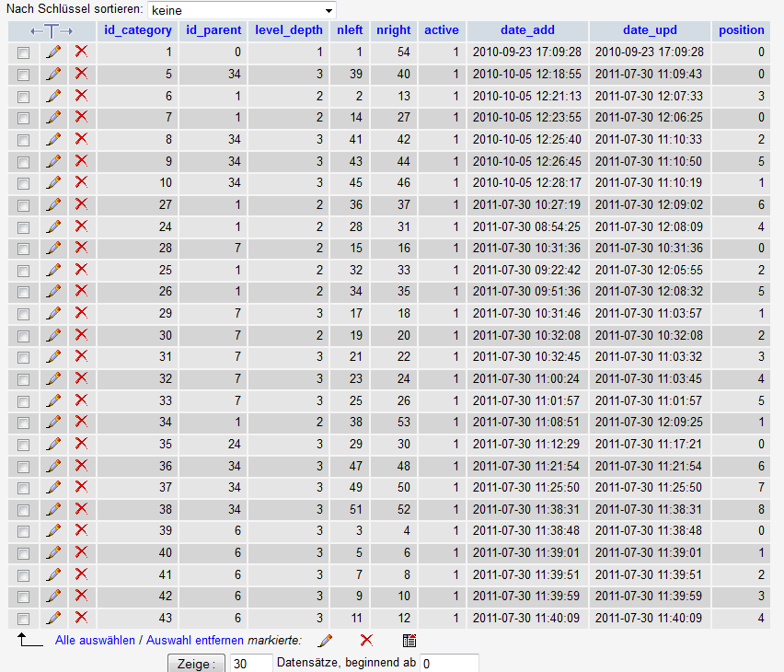Select date_upd cell '2011-07-30 11:17:21'
Screen dimensions: 784x672
click(650, 445)
